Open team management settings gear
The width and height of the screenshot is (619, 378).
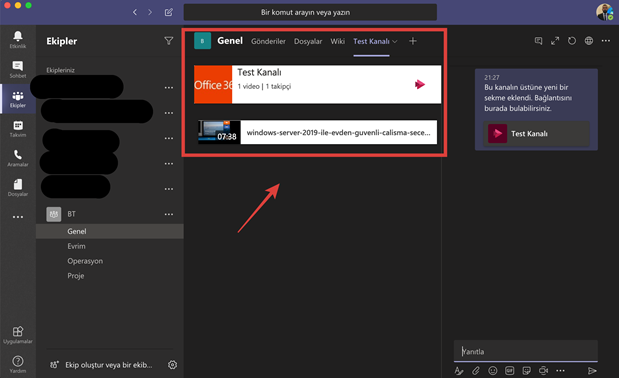point(173,365)
